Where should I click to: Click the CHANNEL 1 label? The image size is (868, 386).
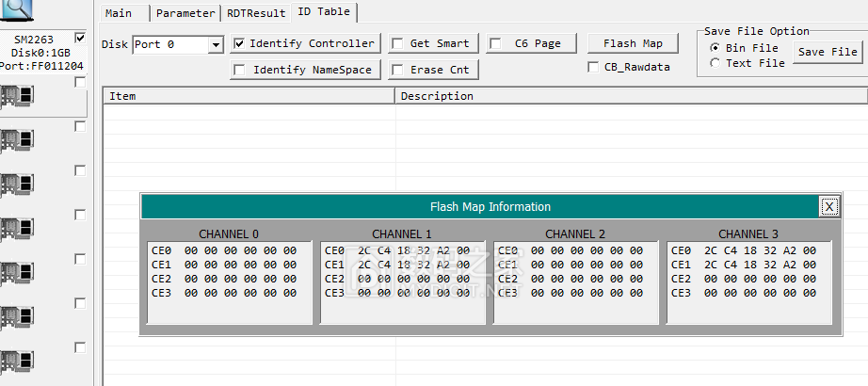coord(402,233)
